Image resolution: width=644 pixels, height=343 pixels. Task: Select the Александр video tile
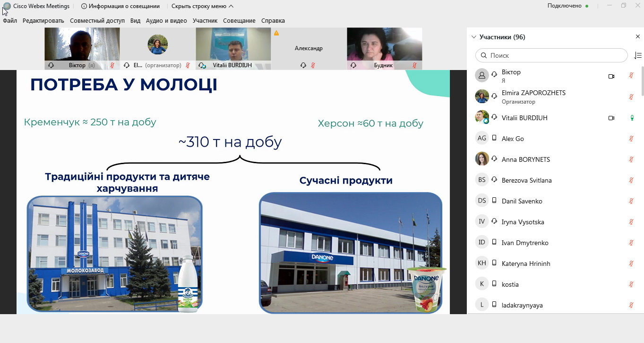coord(309,49)
